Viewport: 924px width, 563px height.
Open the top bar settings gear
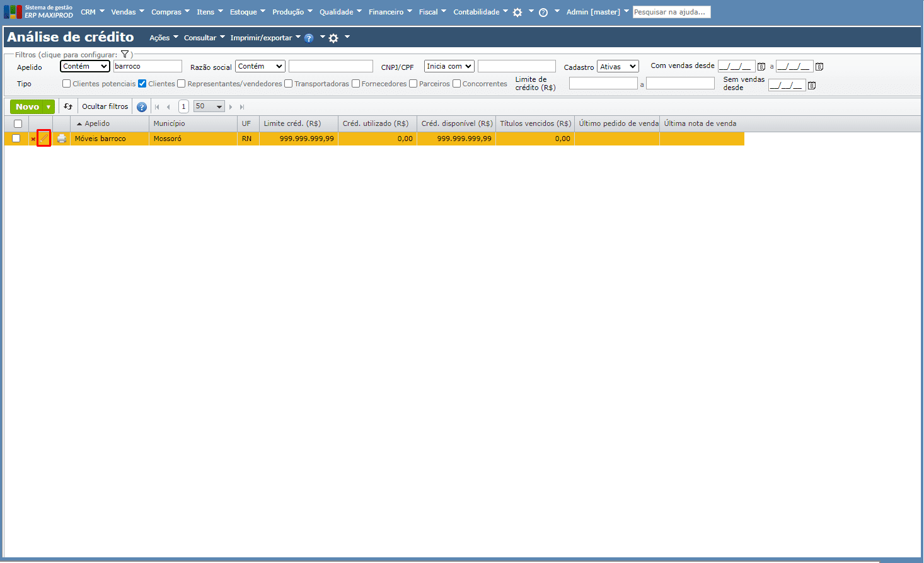[517, 12]
